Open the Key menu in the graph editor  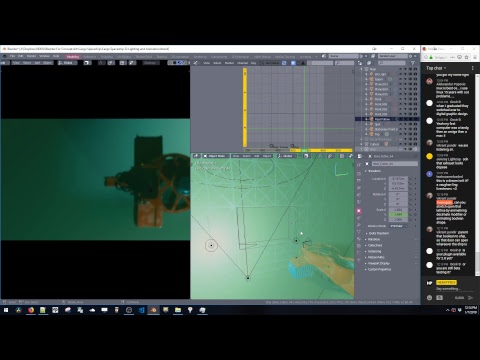(253, 63)
